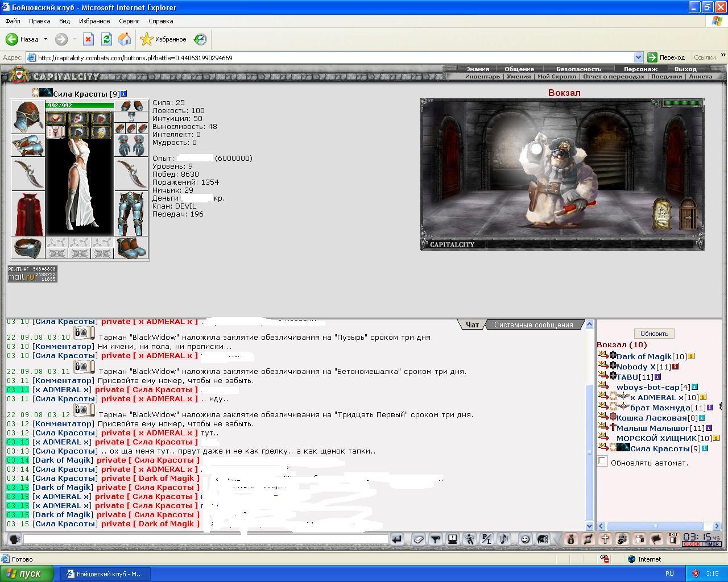The image size is (728, 582).
Task: Expand the Ссылки links toolbar chevron
Action: pos(723,56)
